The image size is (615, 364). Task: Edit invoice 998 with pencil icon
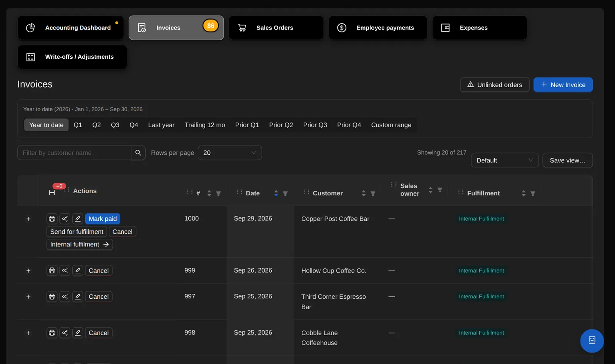point(78,333)
